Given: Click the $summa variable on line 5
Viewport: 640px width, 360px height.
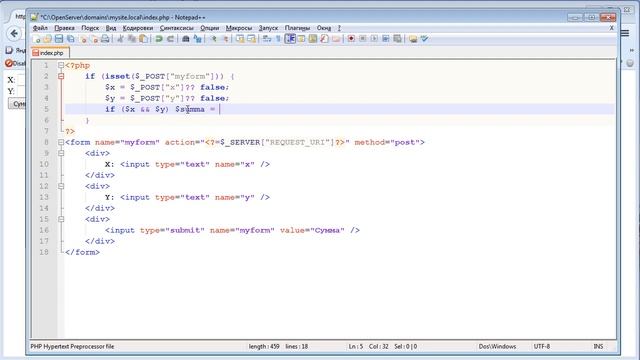Looking at the screenshot, I should 190,109.
